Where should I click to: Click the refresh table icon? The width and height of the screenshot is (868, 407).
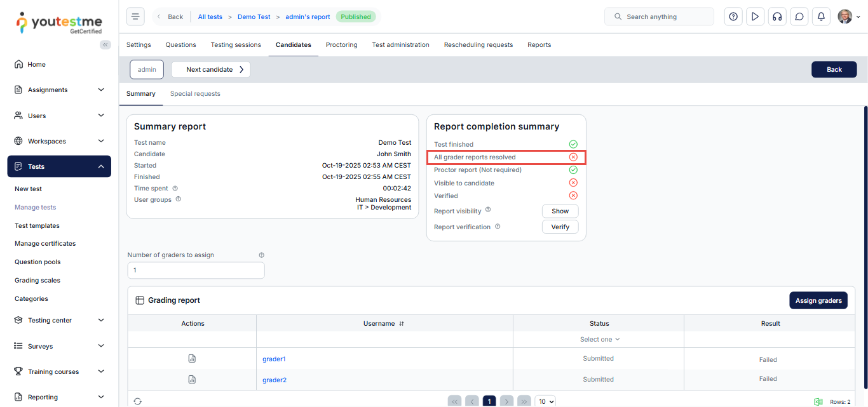coord(138,401)
